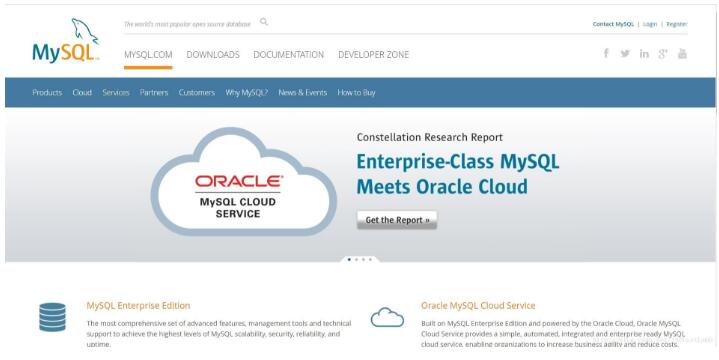Open the Cloud menu item
Screen dimensions: 719x360
82,93
